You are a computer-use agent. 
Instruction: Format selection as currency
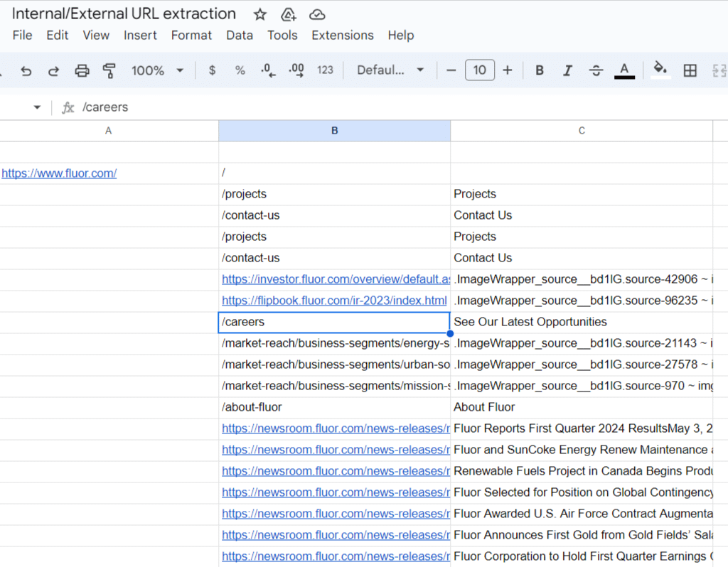pyautogui.click(x=212, y=70)
